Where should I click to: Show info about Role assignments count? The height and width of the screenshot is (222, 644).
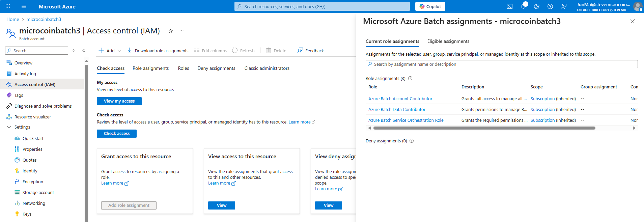click(411, 78)
